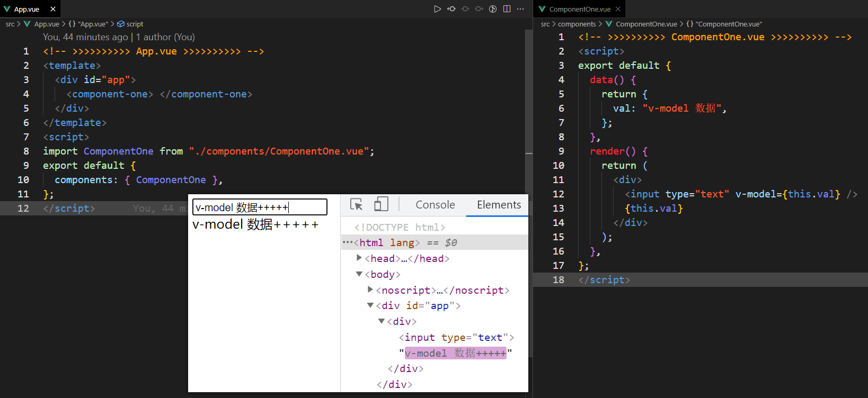This screenshot has height=398, width=868.
Task: Click the ellipsis beside html lang node
Action: pos(348,242)
